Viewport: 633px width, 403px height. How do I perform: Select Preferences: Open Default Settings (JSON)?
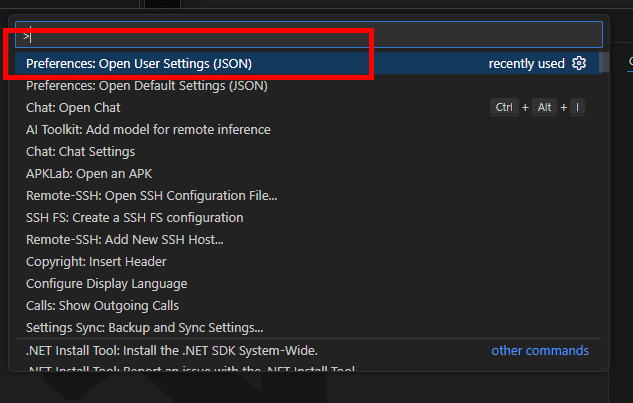click(146, 86)
